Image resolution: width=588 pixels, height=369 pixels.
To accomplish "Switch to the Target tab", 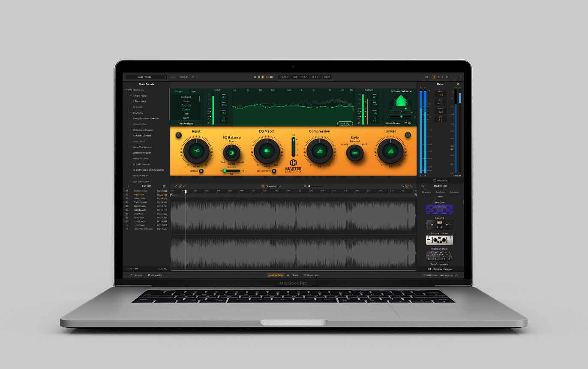I will tap(179, 91).
